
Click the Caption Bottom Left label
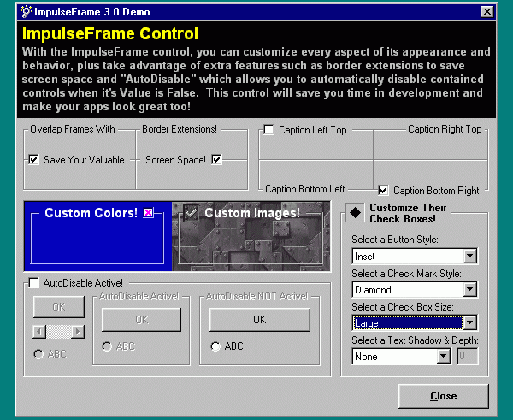pyautogui.click(x=305, y=189)
